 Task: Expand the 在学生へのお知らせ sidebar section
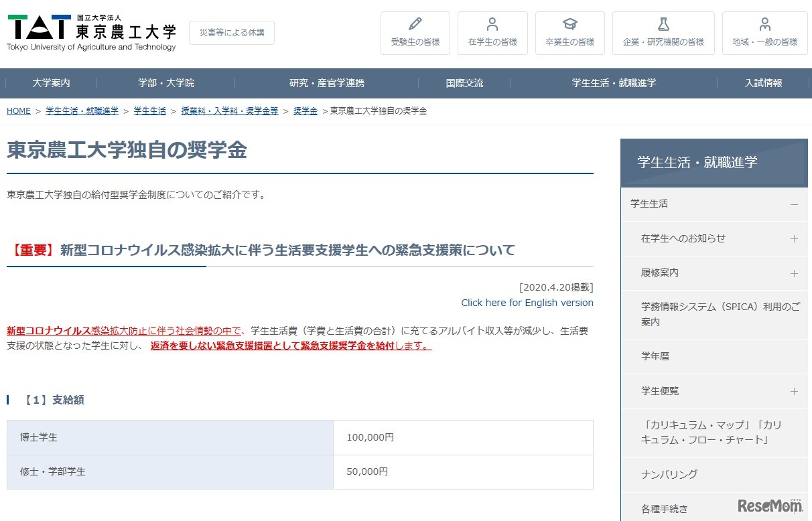coord(794,238)
